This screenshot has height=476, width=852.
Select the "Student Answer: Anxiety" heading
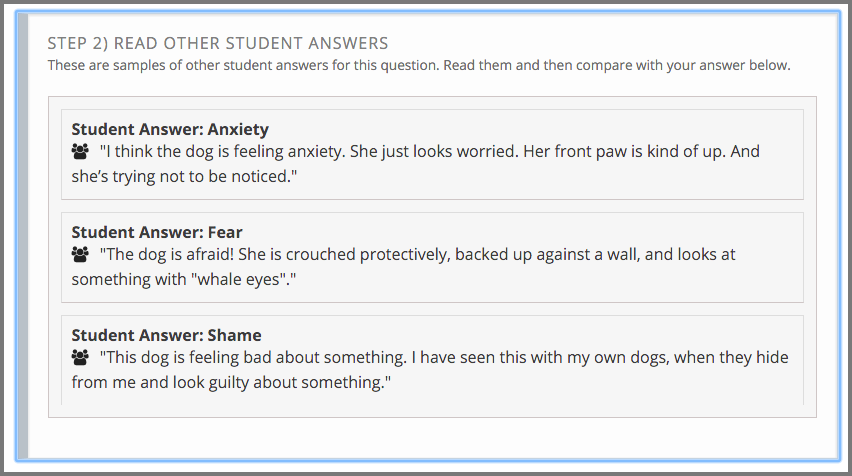[170, 130]
